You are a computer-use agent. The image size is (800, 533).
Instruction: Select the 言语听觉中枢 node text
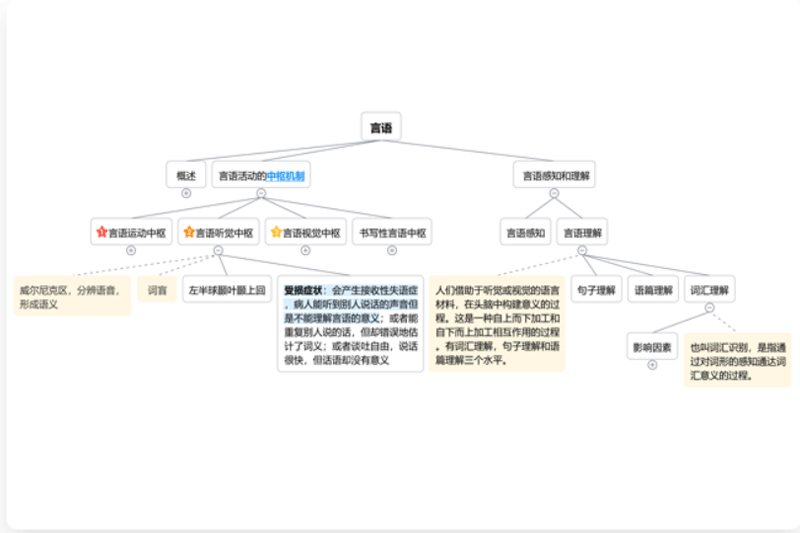tap(224, 233)
